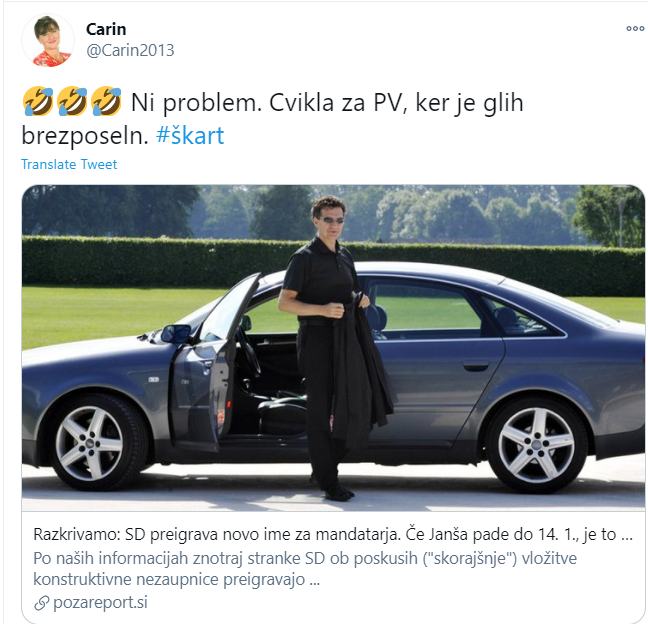Click the article headline starting with Razkrivamo

pyautogui.click(x=333, y=534)
